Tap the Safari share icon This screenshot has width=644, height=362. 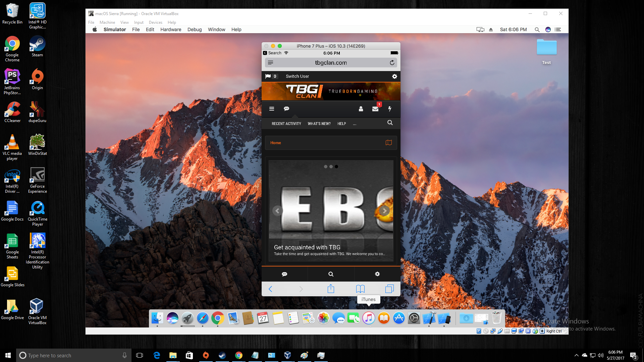[x=331, y=289]
